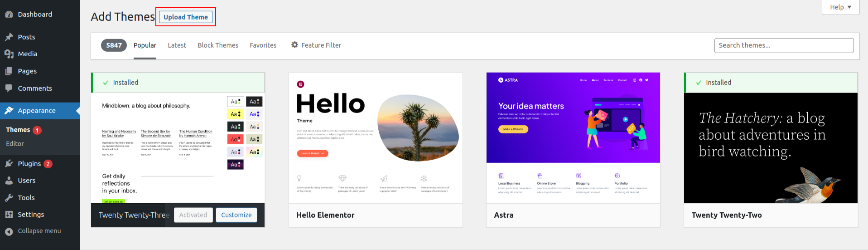Click the Feature Filter gear icon
Image resolution: width=868 pixels, height=250 pixels.
coord(295,45)
